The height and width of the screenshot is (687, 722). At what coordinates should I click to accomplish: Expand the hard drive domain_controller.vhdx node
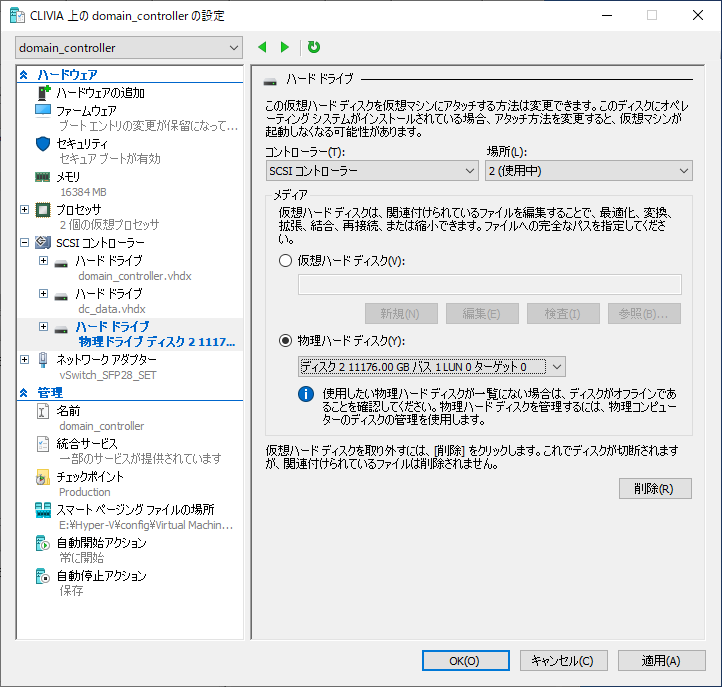click(x=43, y=261)
